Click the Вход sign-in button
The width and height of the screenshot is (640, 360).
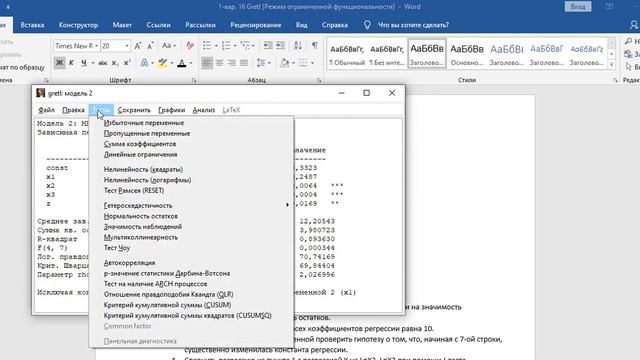pyautogui.click(x=578, y=7)
